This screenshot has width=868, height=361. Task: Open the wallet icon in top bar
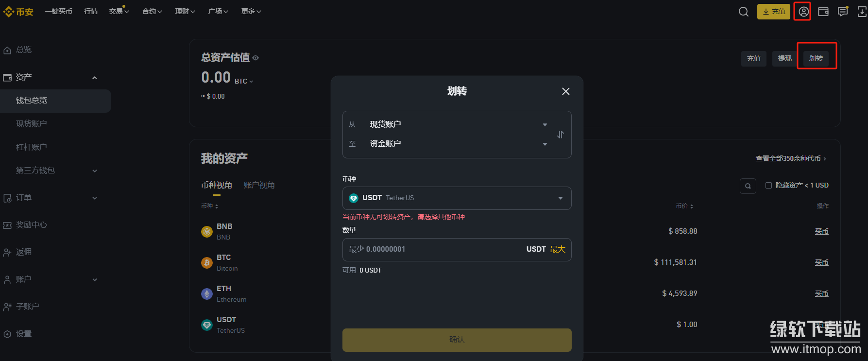(823, 12)
